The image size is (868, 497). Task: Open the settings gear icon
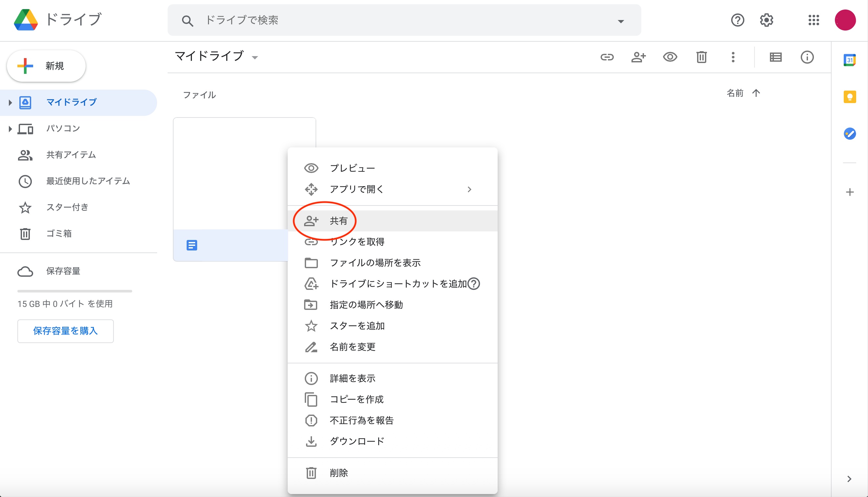[x=766, y=20]
